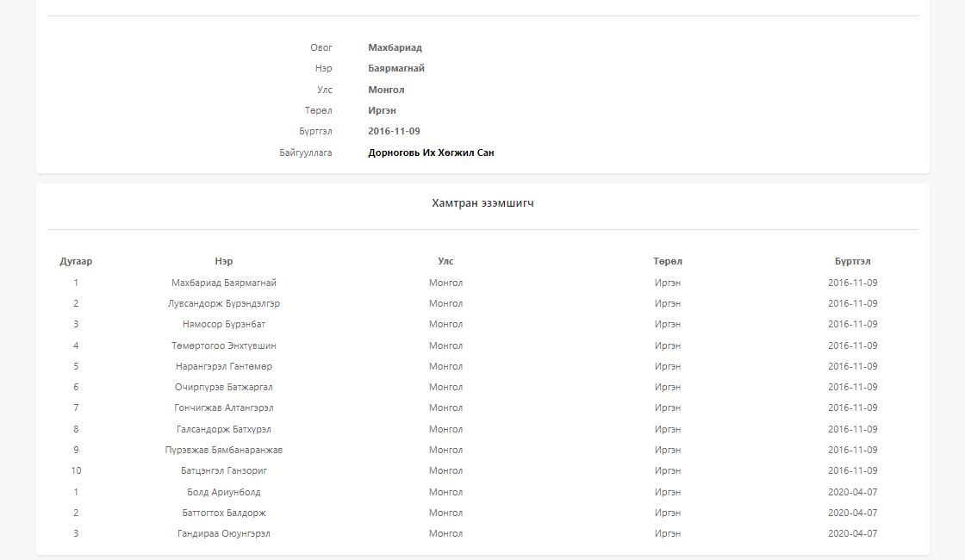Select Махбариад Баярмагнай in the co-owner table

click(224, 283)
